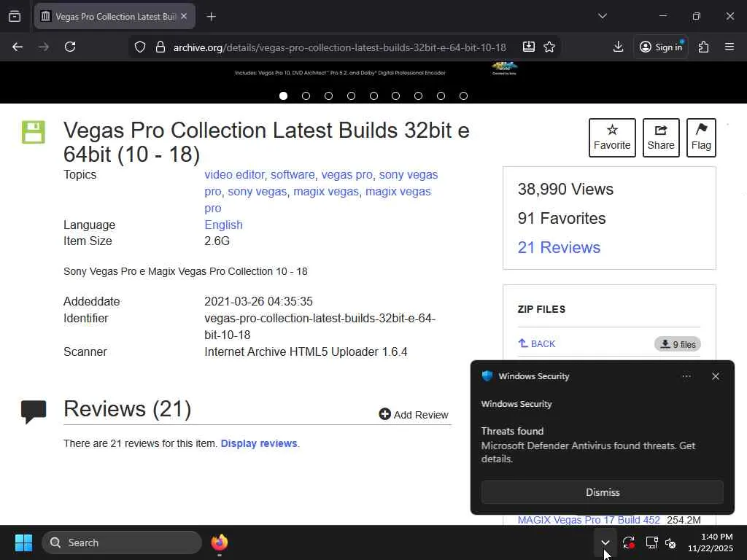Expand the hidden system tray icons

605,542
